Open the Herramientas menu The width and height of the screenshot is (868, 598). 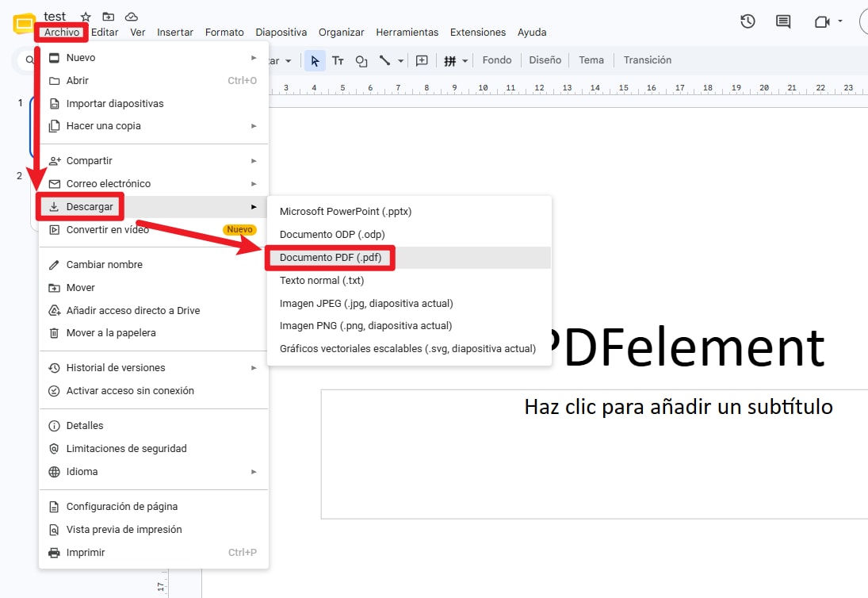point(407,32)
